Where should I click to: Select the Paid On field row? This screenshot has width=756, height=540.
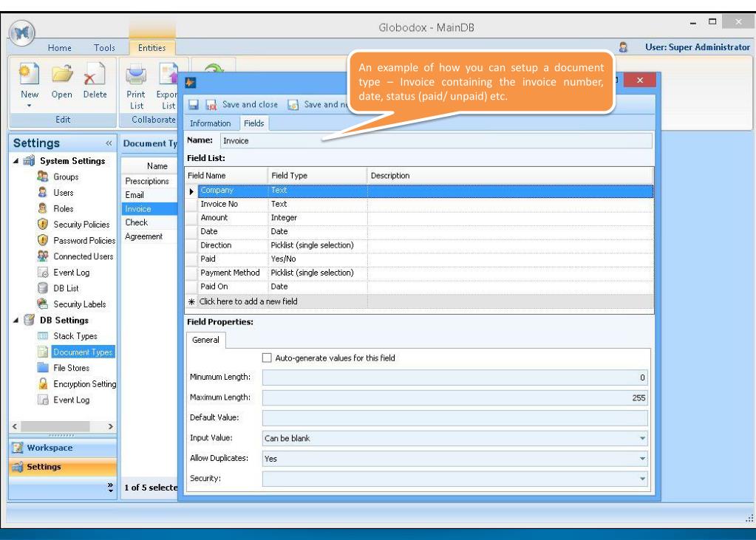click(x=419, y=287)
